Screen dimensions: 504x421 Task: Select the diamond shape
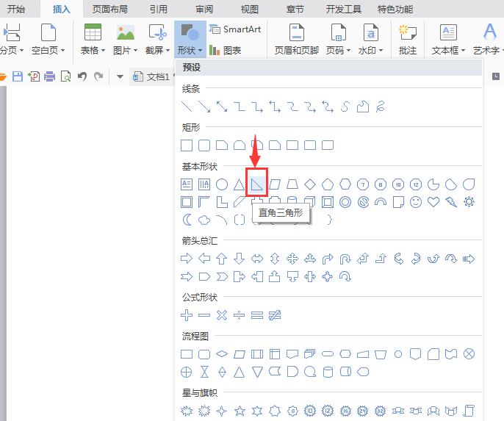(310, 184)
